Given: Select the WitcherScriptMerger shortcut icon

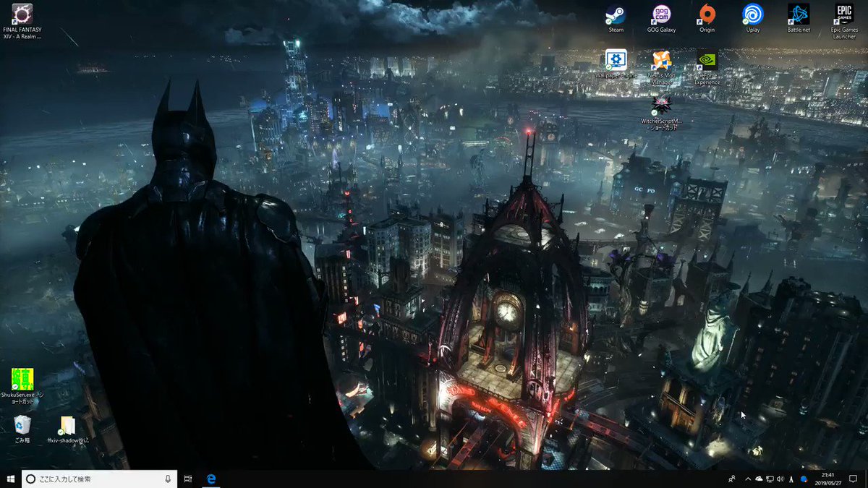Looking at the screenshot, I should coord(661,112).
